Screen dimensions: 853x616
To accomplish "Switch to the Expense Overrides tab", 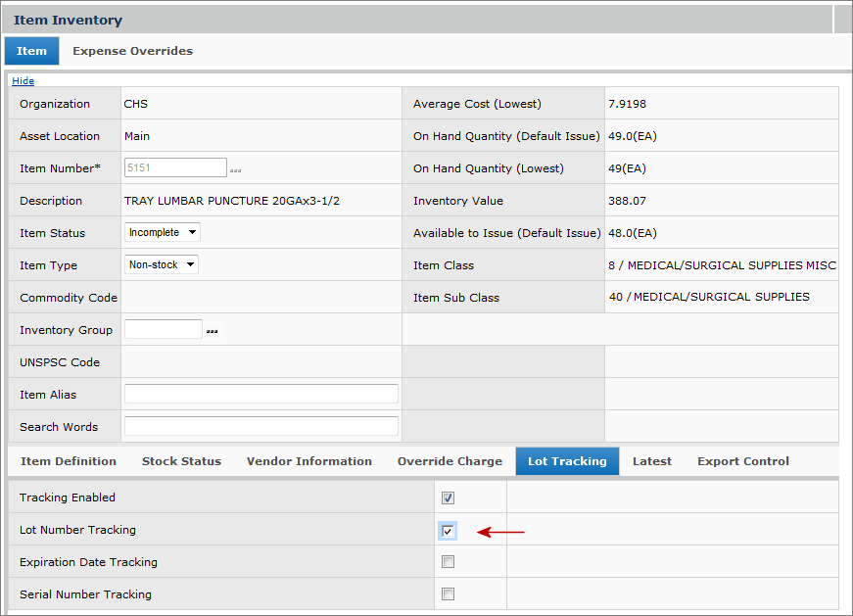I will point(132,51).
